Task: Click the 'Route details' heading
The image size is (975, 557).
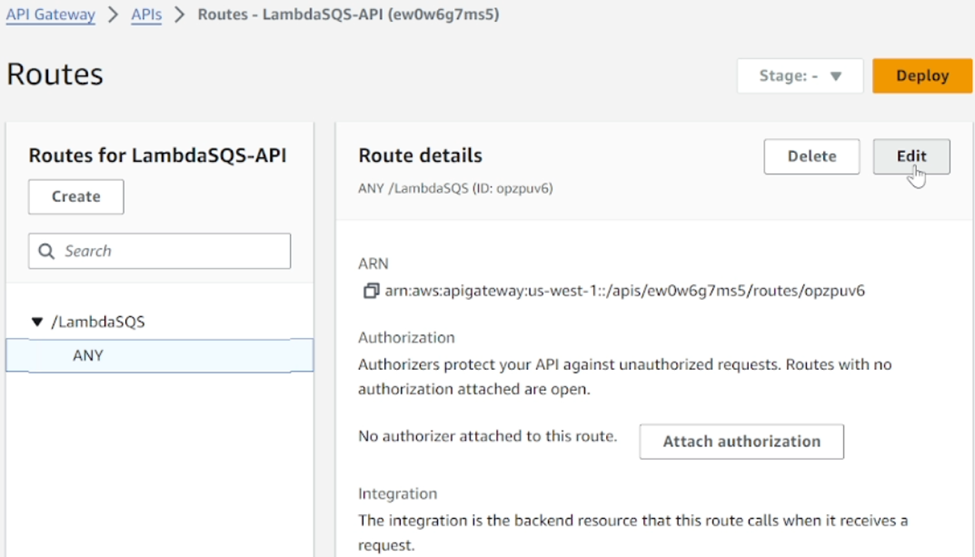Action: pos(420,155)
